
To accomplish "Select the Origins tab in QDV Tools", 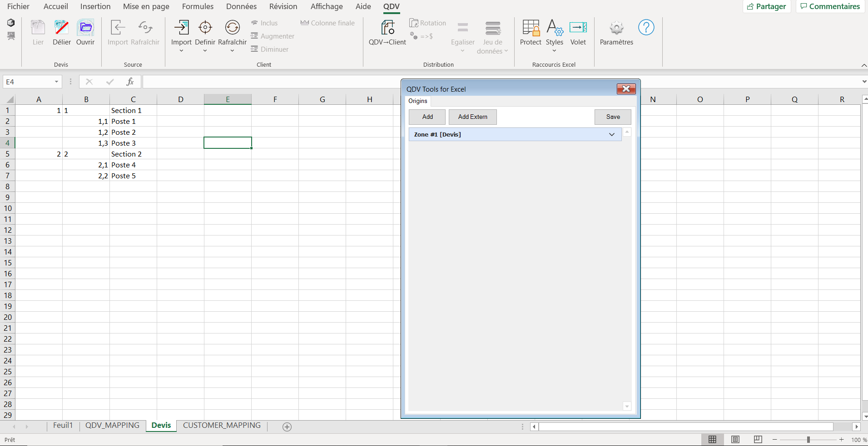I will (x=418, y=101).
